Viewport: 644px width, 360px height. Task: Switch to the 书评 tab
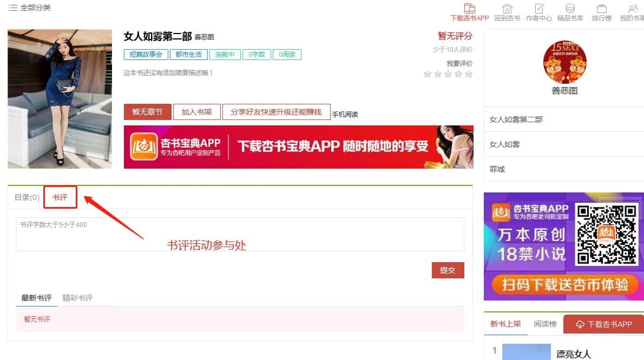pos(60,197)
